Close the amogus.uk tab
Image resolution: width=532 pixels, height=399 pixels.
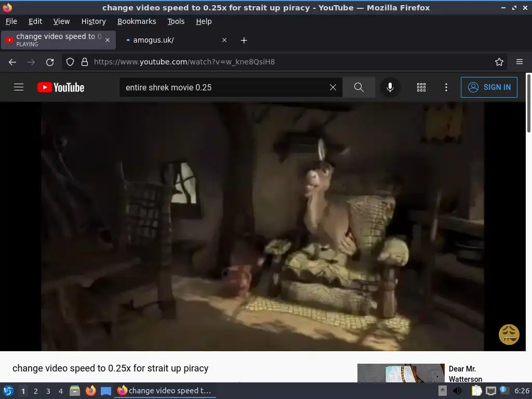click(x=224, y=40)
